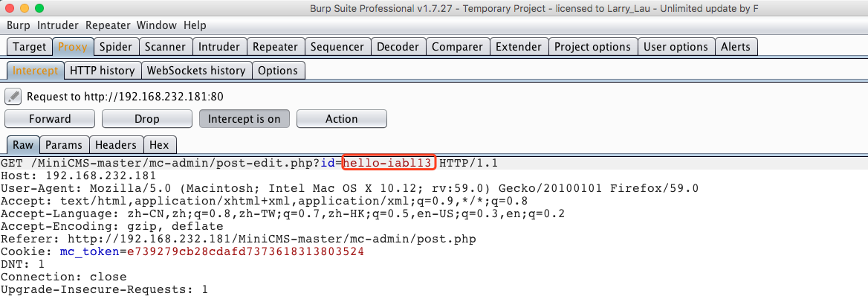This screenshot has height=299, width=868.
Task: Open the proxy Options sub-tab
Action: (x=278, y=71)
